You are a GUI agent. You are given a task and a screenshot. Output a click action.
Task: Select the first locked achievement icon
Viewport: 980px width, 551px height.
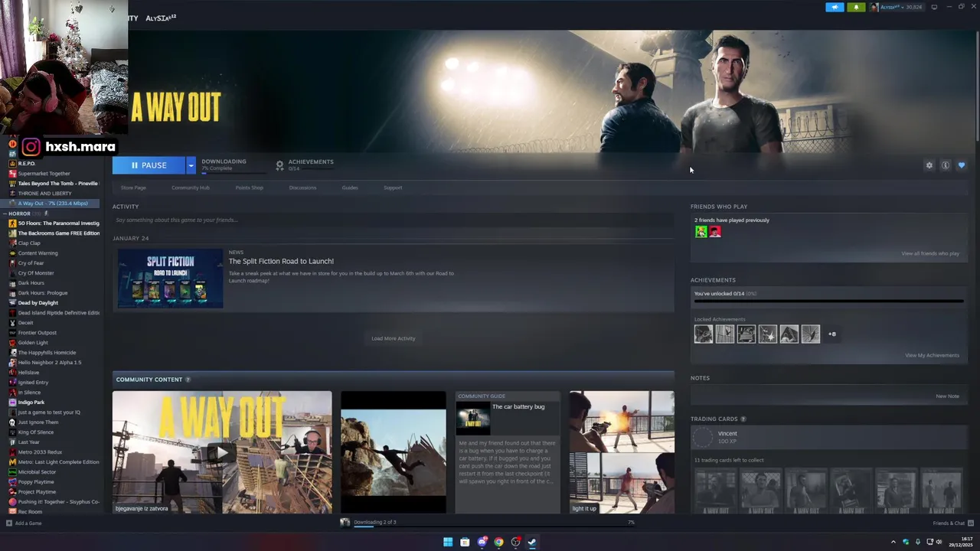click(x=704, y=334)
